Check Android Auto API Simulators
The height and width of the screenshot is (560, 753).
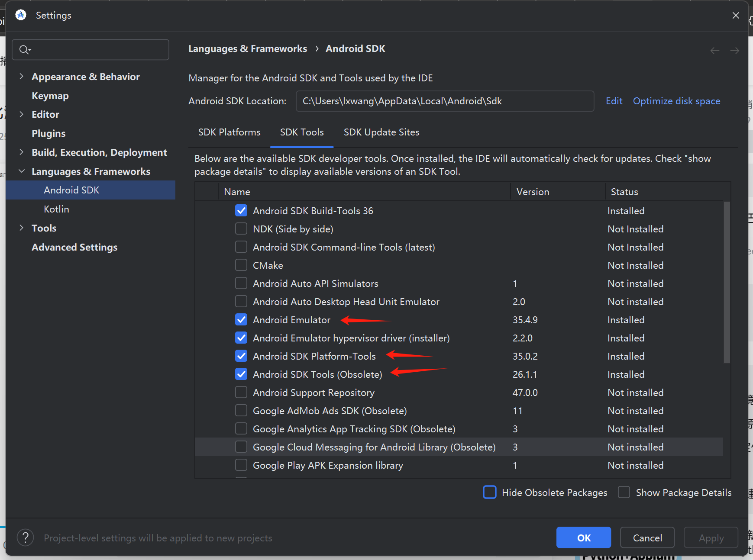pos(241,283)
